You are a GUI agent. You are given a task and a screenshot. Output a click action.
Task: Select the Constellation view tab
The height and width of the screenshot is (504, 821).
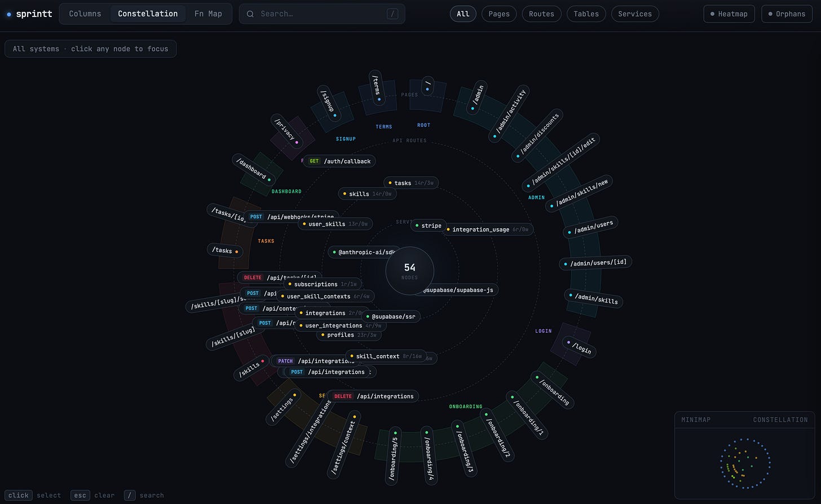point(148,14)
